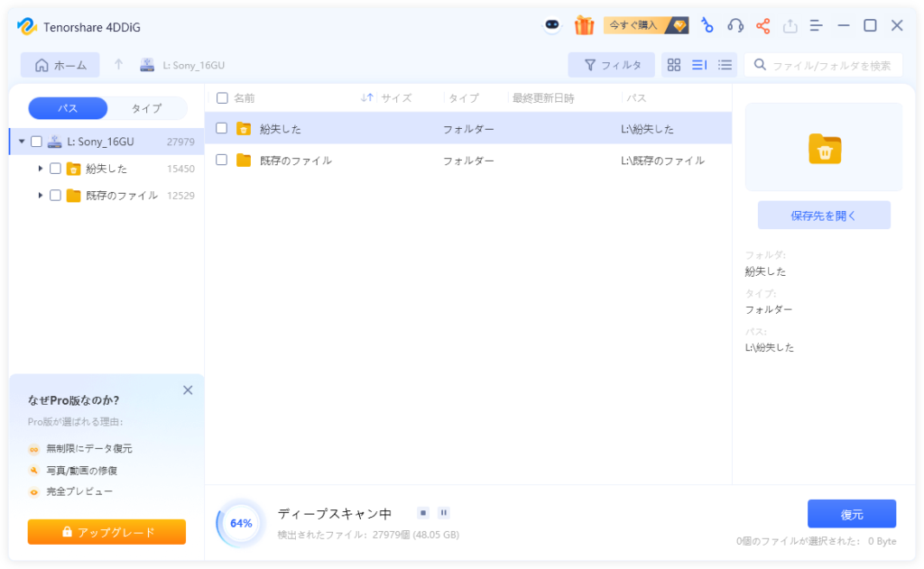Click the 保存先を開く button
The image size is (924, 569).
pos(823,216)
